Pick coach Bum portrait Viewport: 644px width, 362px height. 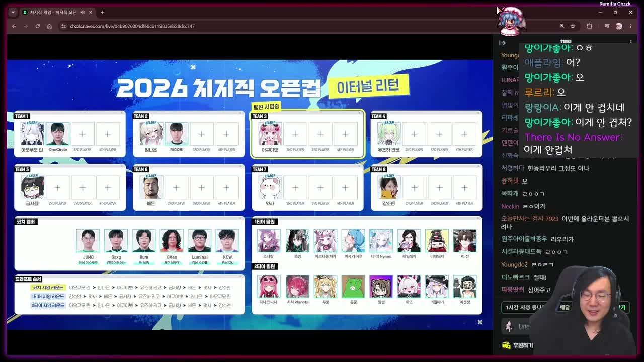[x=144, y=241]
